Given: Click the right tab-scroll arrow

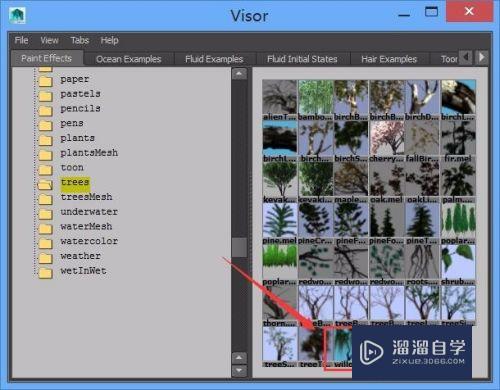Looking at the screenshot, I should click(481, 57).
